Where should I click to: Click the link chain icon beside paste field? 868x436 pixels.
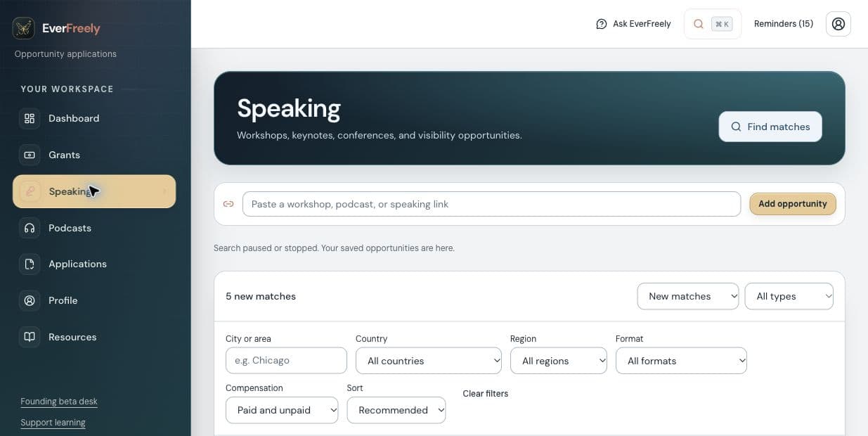pyautogui.click(x=228, y=204)
